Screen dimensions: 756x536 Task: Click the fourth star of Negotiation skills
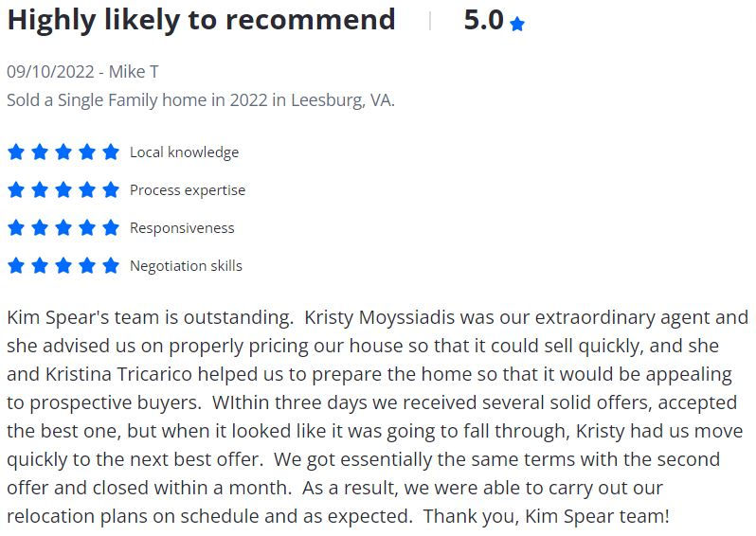(87, 265)
